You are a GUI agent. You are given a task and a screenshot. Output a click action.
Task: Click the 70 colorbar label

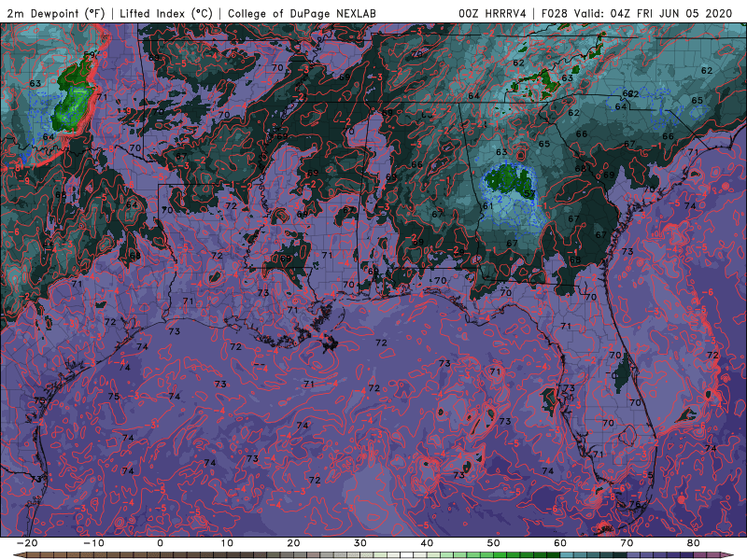(x=627, y=543)
